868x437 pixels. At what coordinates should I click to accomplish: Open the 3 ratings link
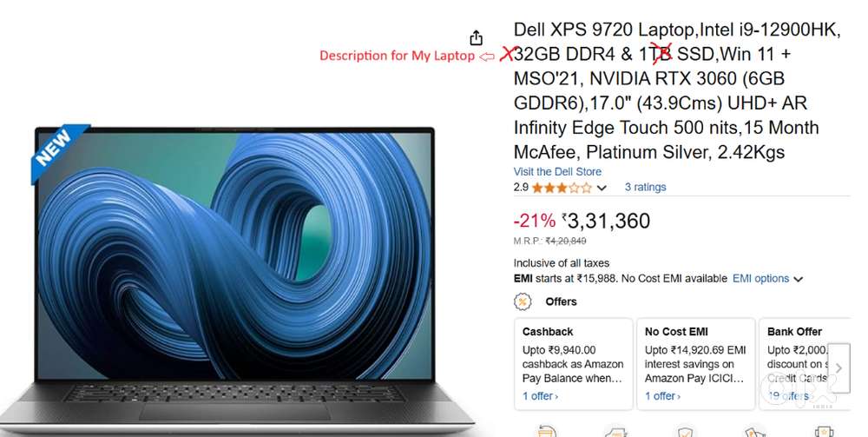[x=645, y=187]
